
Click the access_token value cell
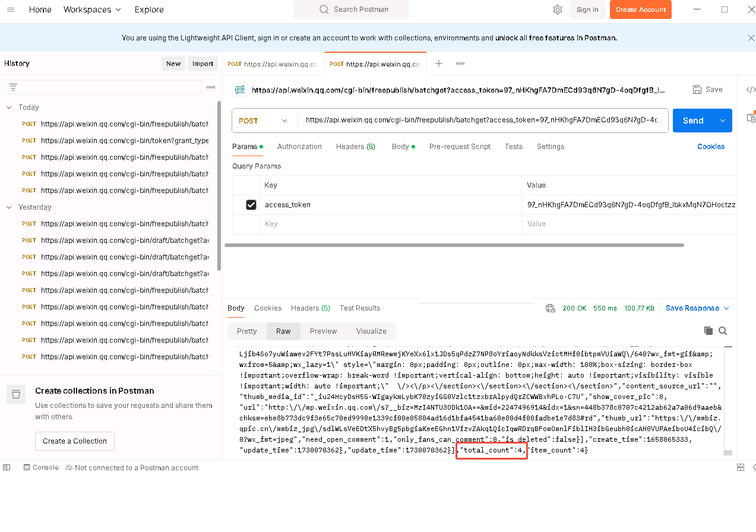(x=630, y=205)
